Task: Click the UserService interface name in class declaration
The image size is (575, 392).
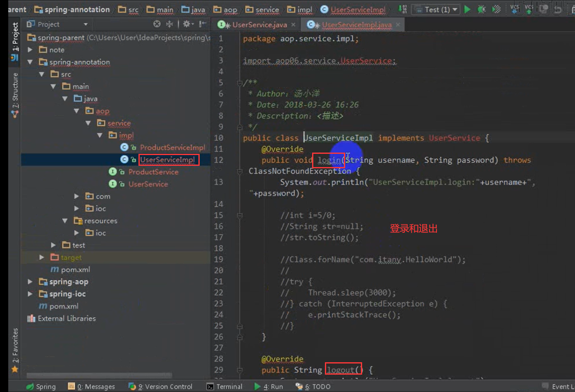Action: pos(454,138)
